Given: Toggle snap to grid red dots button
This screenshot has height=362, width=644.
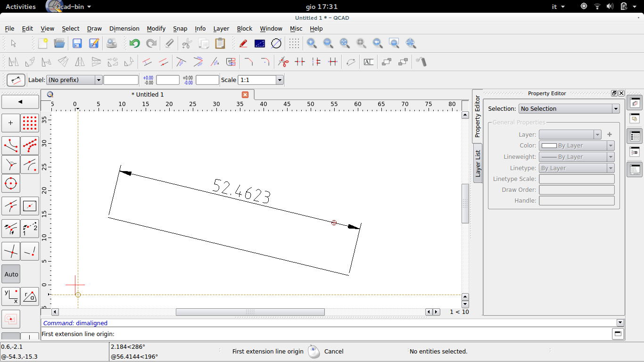Looking at the screenshot, I should [x=30, y=123].
